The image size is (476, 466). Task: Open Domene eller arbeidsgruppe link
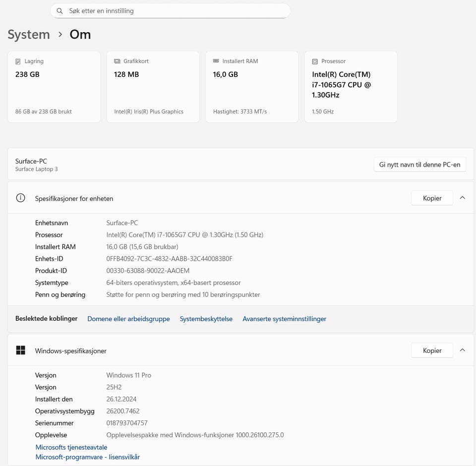128,319
